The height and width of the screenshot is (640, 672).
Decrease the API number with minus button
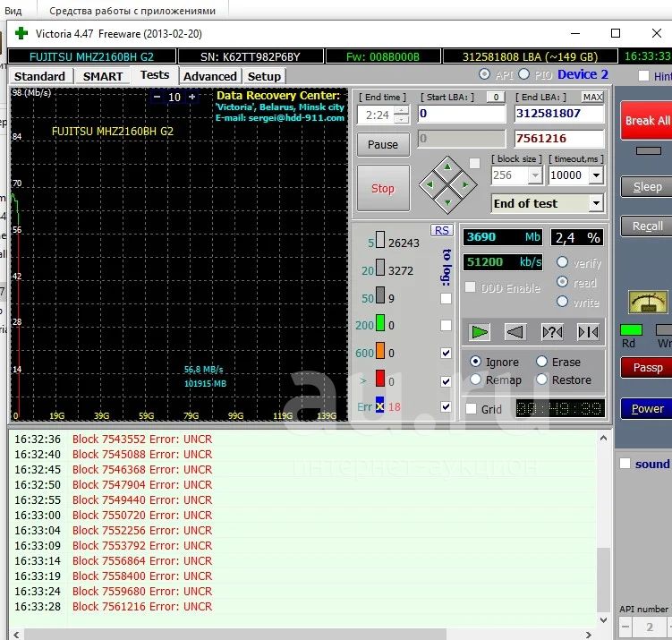coord(625,627)
